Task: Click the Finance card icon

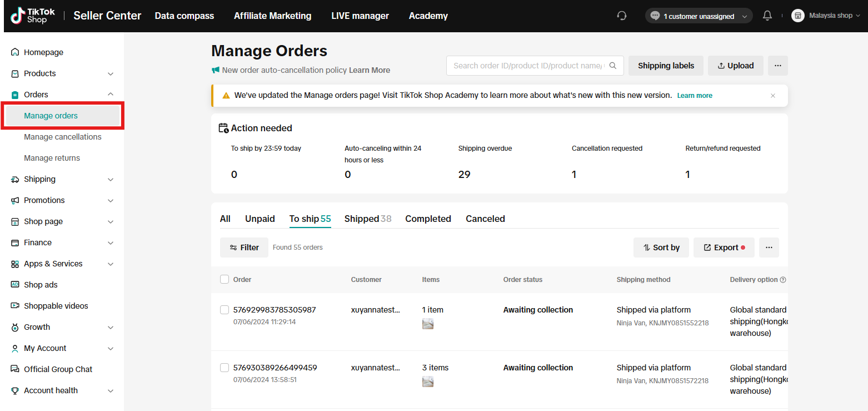Action: 15,242
